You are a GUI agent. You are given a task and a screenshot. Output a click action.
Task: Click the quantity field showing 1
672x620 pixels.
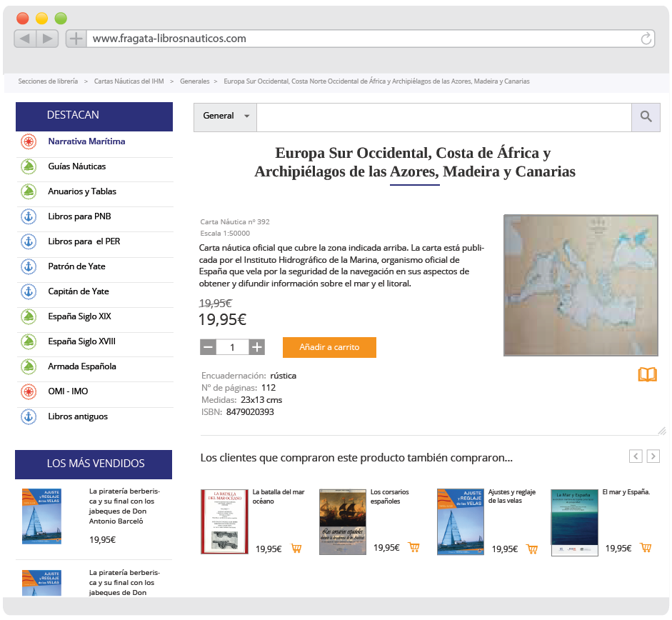(232, 347)
